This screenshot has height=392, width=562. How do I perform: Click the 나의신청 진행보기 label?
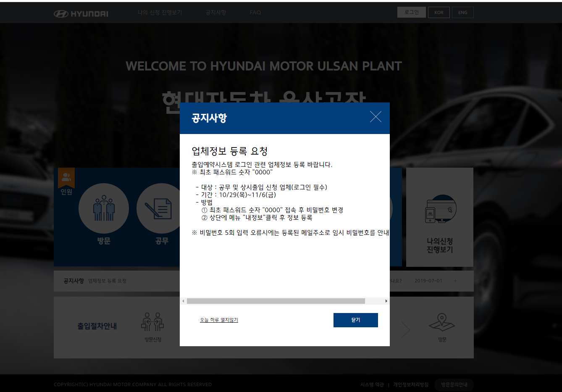pos(440,245)
